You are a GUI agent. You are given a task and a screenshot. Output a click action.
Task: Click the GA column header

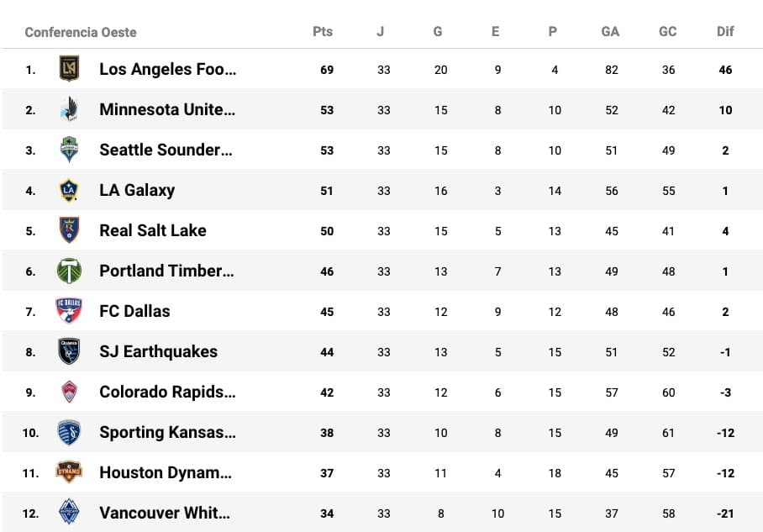click(x=610, y=32)
